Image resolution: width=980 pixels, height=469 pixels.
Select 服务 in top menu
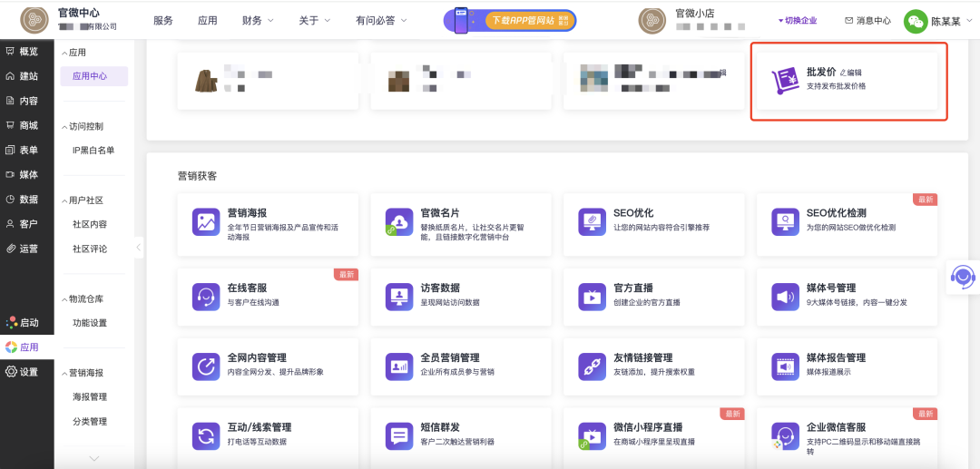[163, 20]
